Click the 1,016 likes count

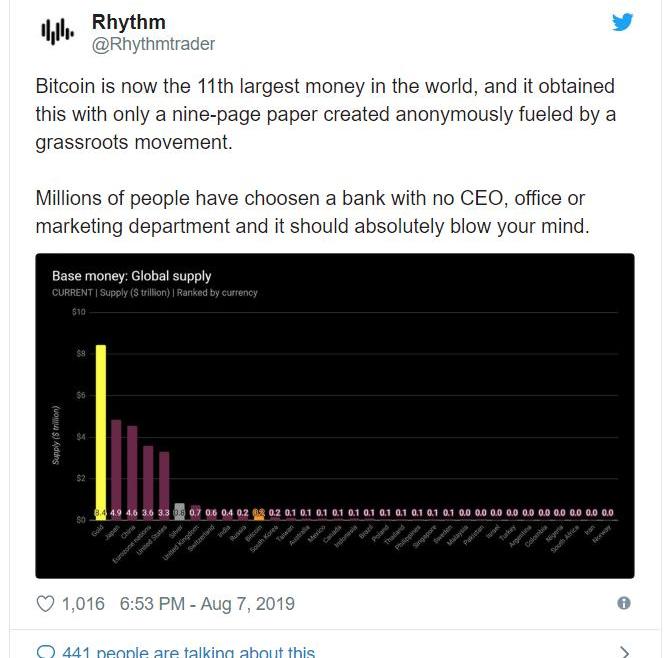pyautogui.click(x=84, y=604)
